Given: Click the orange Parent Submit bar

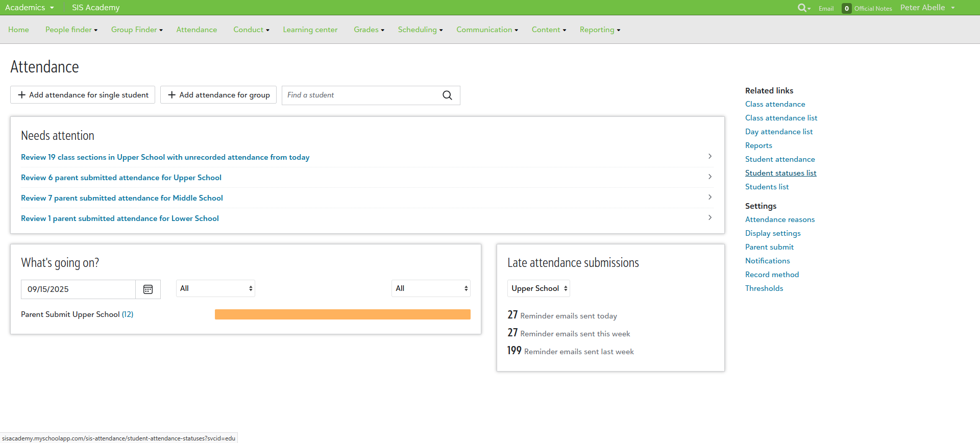Looking at the screenshot, I should (x=342, y=314).
